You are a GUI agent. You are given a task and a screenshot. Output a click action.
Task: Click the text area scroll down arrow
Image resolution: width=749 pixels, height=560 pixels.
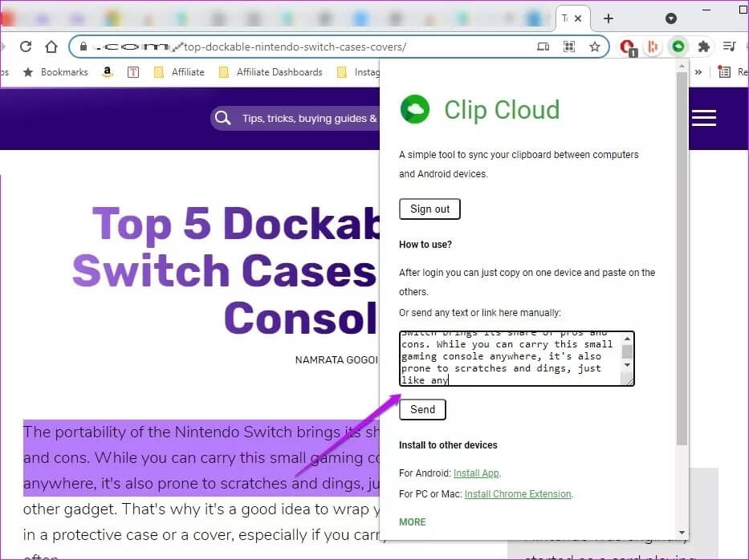coord(627,365)
